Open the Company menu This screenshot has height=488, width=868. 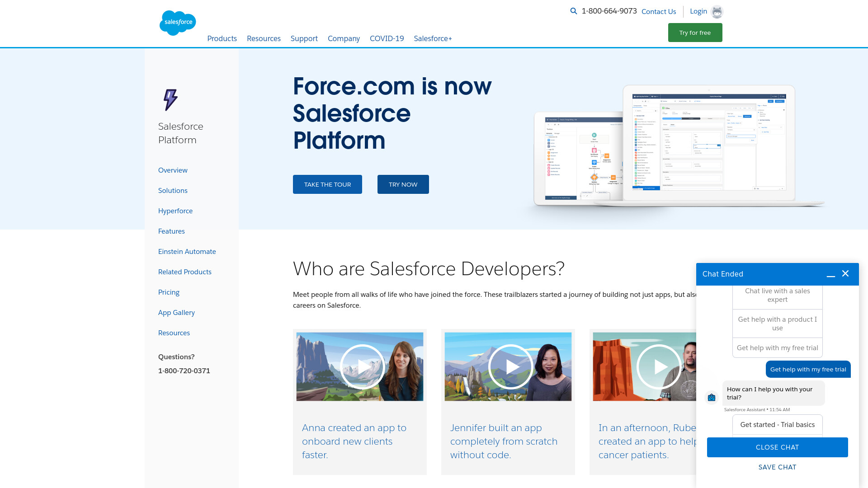[x=344, y=38]
